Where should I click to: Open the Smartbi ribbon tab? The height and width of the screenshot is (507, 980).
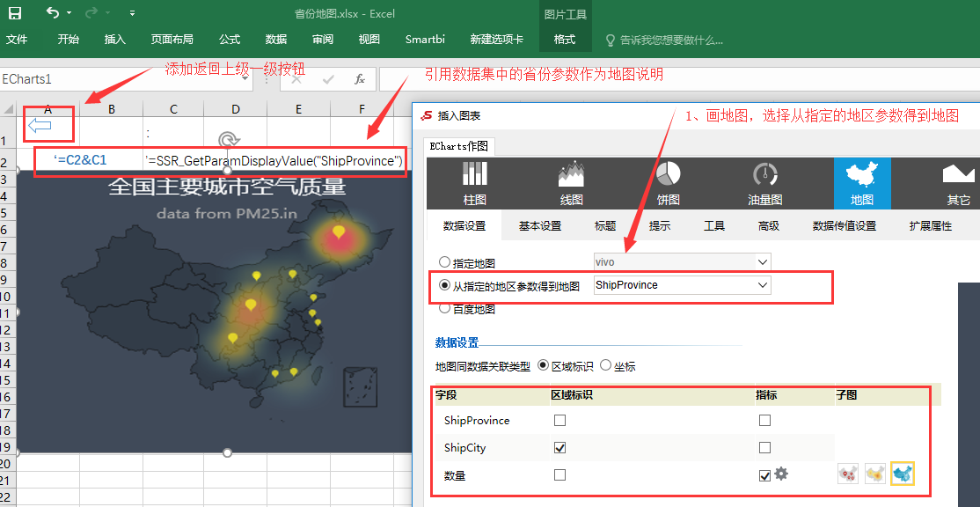point(425,40)
